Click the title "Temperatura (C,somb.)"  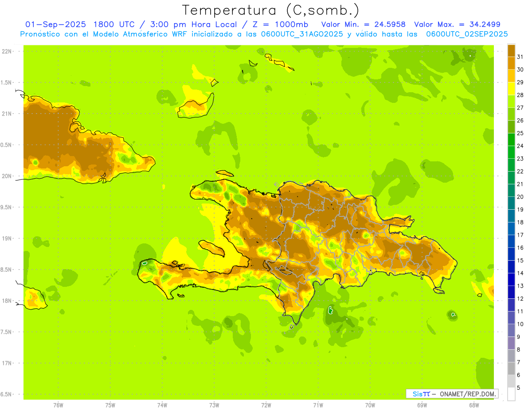271,11
